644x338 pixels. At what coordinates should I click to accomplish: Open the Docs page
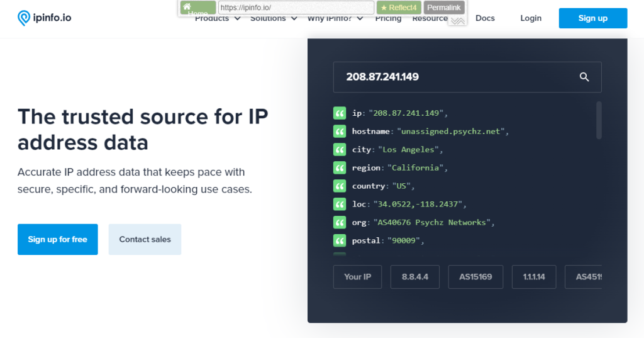pos(485,18)
